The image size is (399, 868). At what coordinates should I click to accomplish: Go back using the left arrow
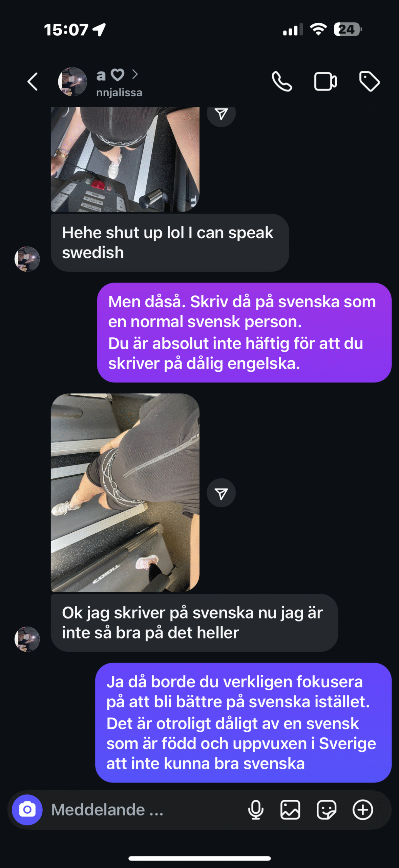pyautogui.click(x=33, y=82)
